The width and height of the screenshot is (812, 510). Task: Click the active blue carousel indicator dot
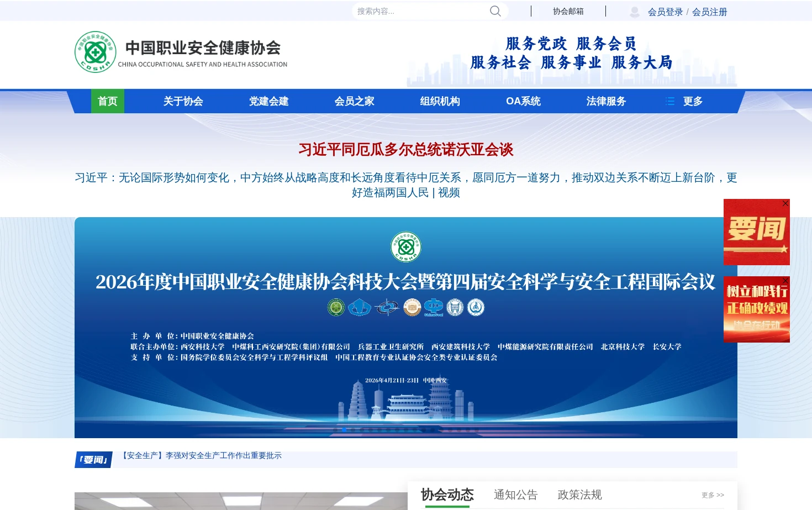(344, 429)
